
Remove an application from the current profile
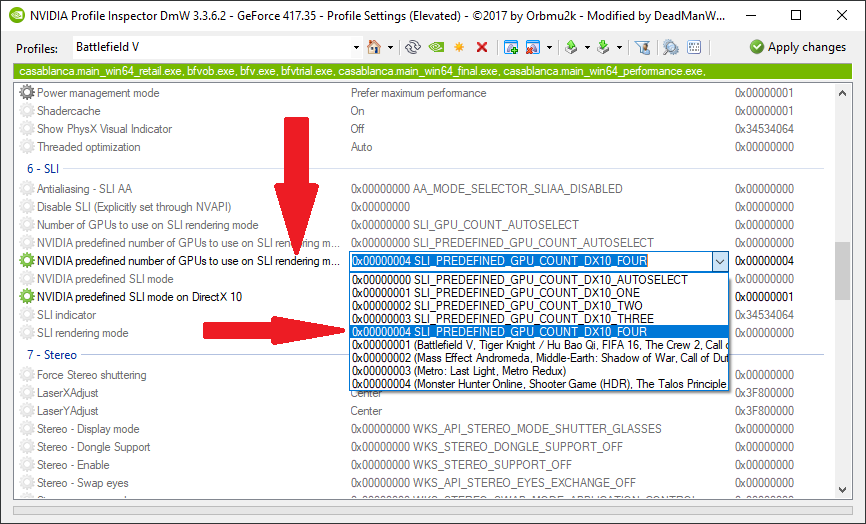pyautogui.click(x=532, y=47)
